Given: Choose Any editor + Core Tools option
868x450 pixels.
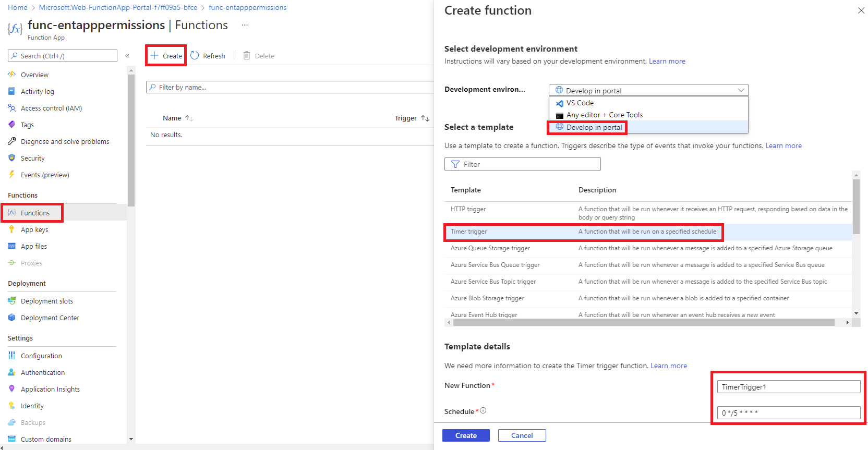Looking at the screenshot, I should coord(648,115).
